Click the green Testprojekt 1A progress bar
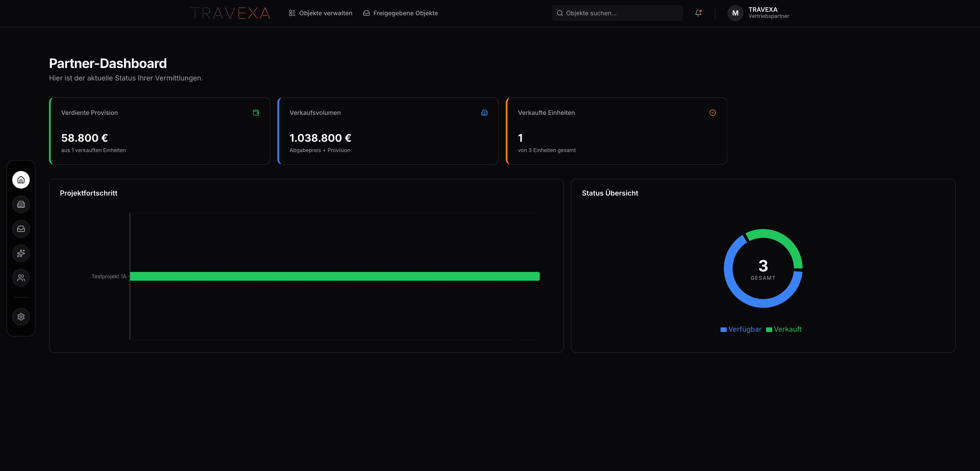Viewport: 980px width, 471px height. 335,276
